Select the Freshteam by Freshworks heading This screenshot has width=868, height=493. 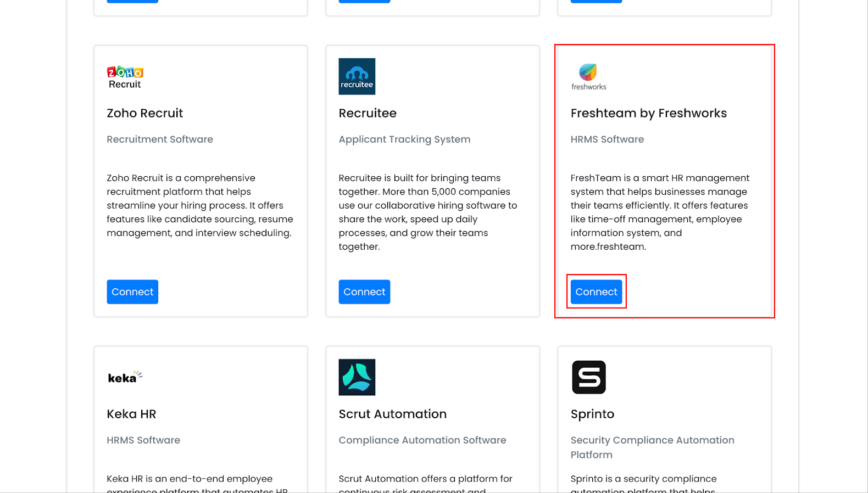point(648,113)
